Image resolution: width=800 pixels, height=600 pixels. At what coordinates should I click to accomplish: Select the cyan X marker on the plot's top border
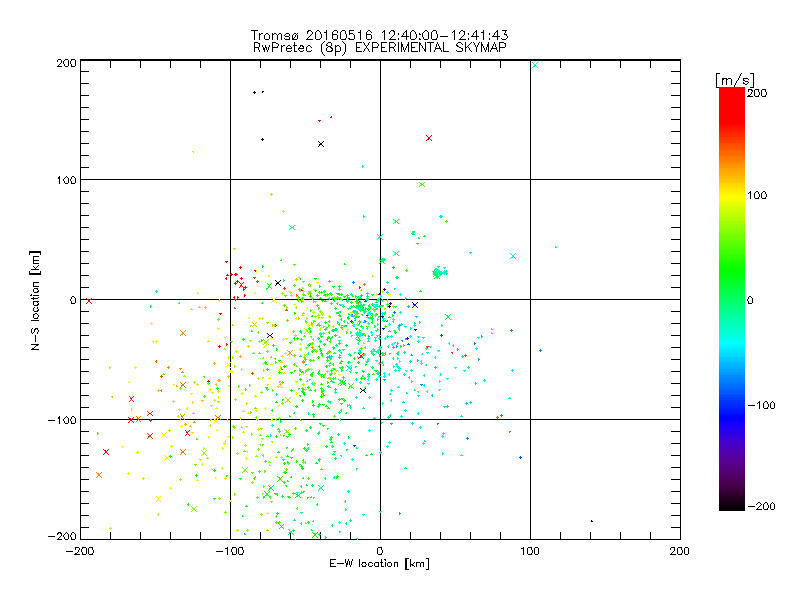pos(535,65)
